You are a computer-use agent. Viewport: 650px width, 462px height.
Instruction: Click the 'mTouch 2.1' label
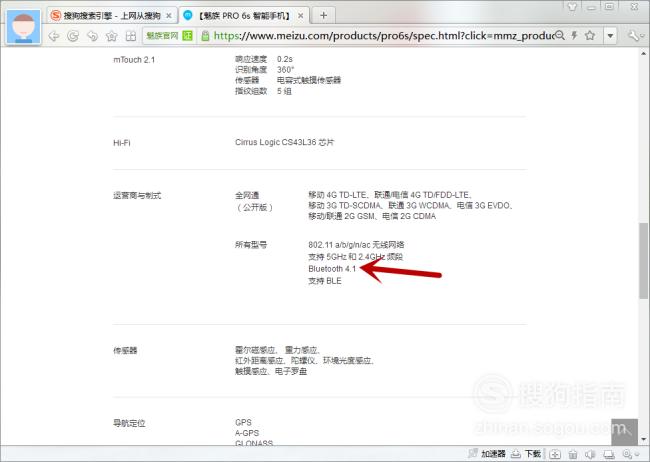[x=134, y=60]
